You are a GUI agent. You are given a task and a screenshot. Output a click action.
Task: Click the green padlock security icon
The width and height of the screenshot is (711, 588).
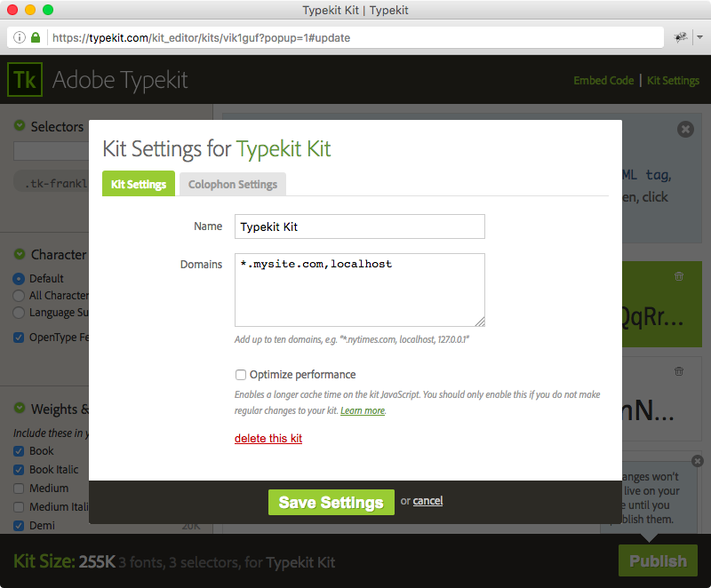point(36,37)
